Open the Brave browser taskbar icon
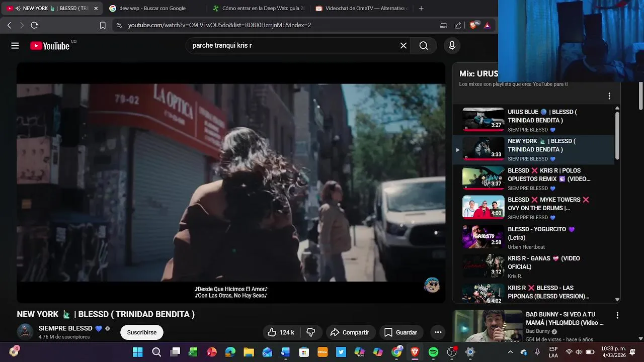The height and width of the screenshot is (362, 644). [415, 352]
